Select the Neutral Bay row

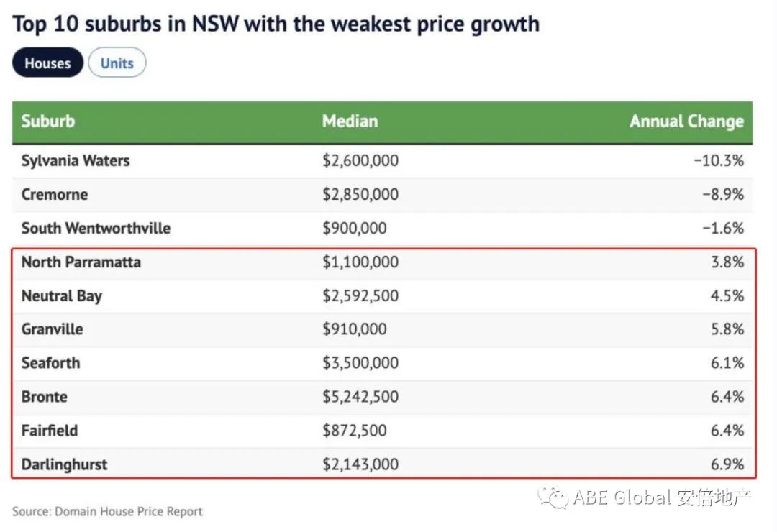62,295
